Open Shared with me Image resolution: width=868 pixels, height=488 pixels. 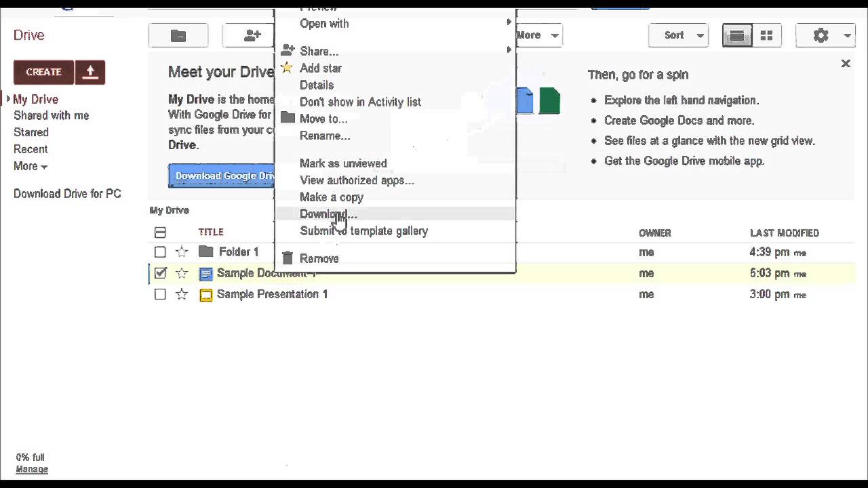point(52,116)
